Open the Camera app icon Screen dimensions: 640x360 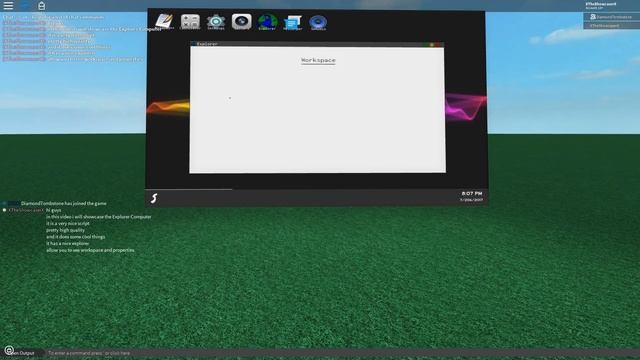point(242,22)
